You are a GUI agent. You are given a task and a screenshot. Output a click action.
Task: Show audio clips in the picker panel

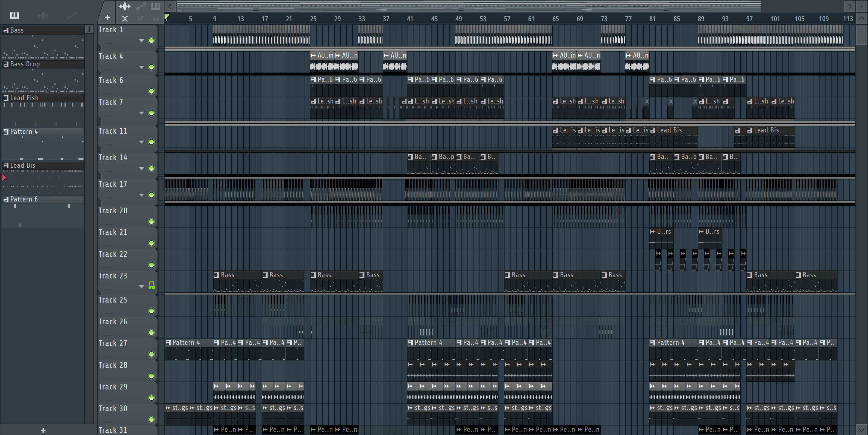click(43, 15)
